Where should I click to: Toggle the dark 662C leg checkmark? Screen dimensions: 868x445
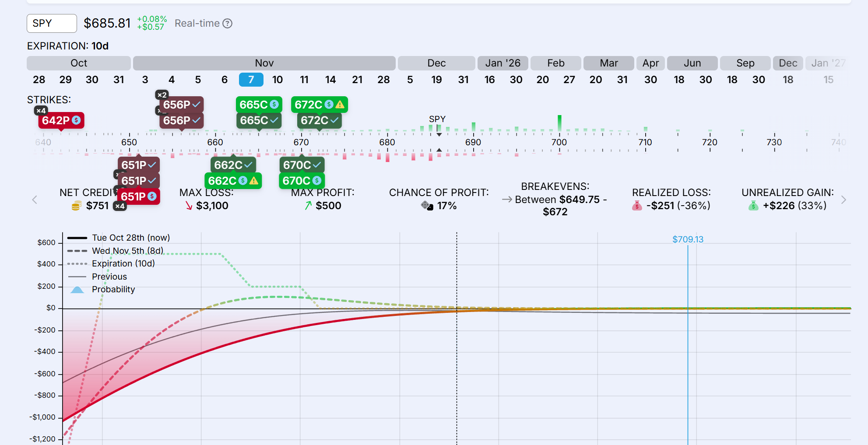(x=248, y=165)
